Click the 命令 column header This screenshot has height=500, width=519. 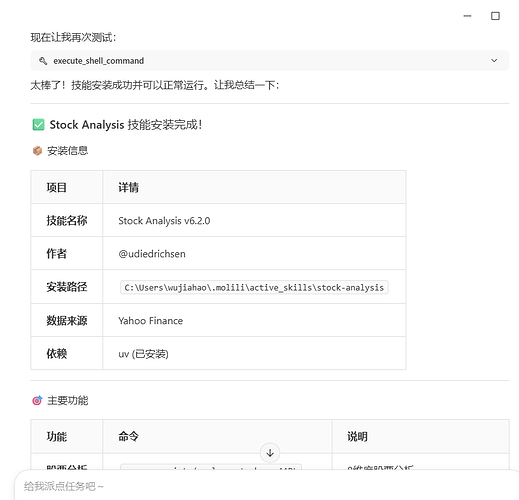[x=128, y=436]
